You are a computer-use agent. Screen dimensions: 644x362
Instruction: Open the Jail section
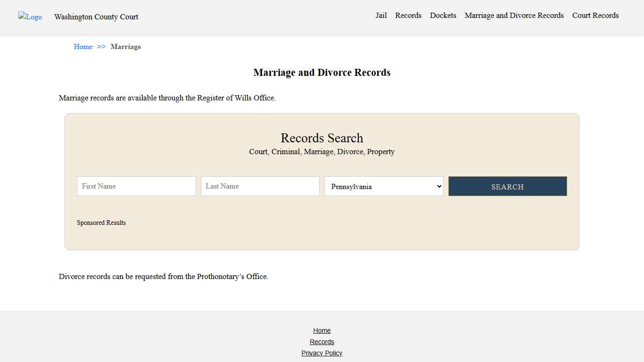(381, 15)
